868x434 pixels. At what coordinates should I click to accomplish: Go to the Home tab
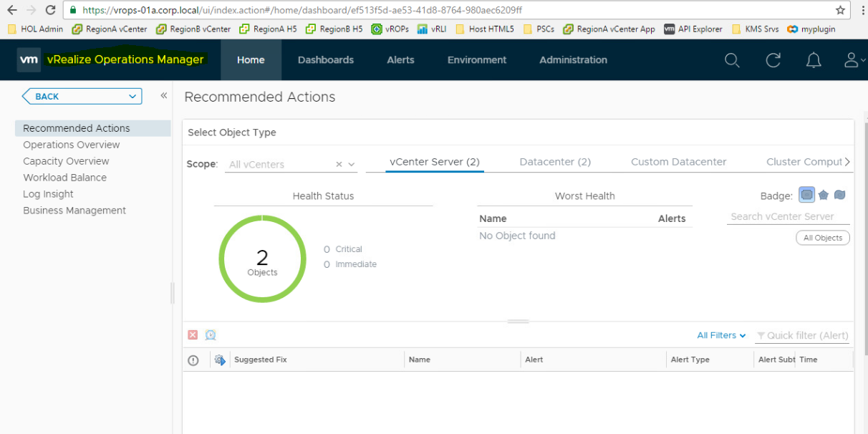click(x=251, y=60)
